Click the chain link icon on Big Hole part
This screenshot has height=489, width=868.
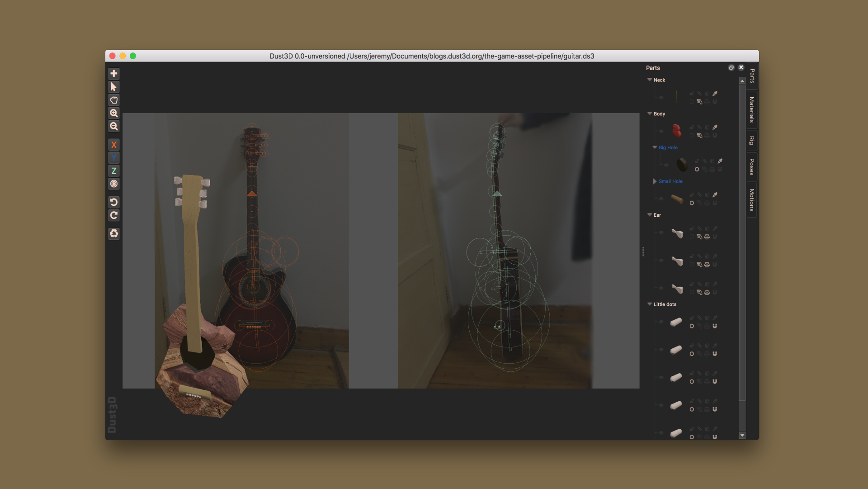(704, 161)
